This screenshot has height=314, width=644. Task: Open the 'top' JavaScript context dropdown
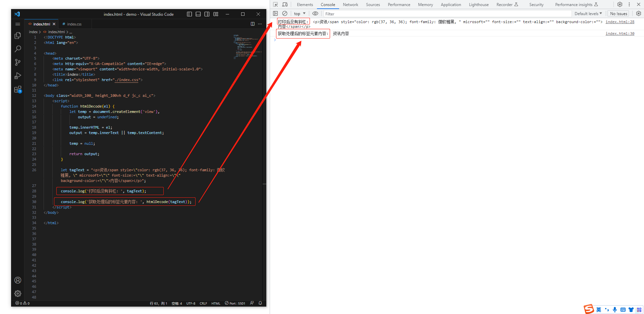click(300, 14)
